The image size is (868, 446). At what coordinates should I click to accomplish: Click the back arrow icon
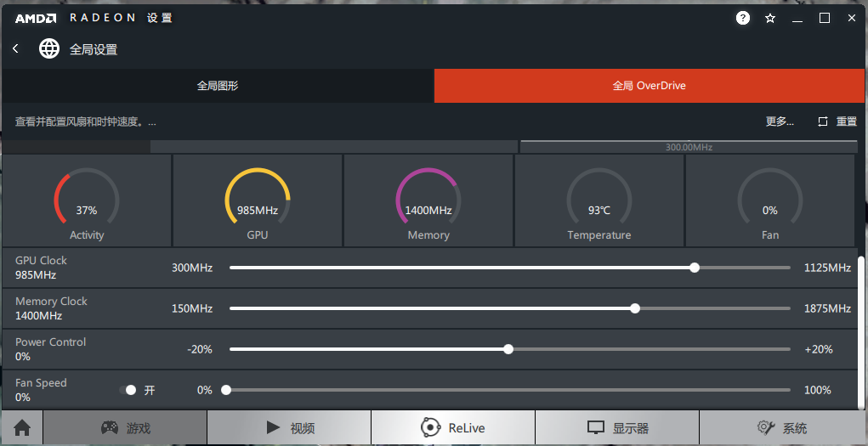(x=15, y=49)
